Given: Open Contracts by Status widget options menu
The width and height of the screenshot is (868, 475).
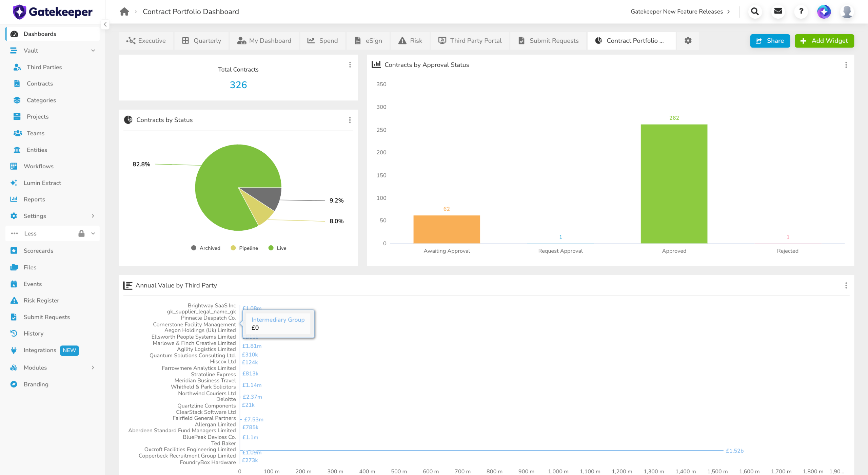Looking at the screenshot, I should pos(350,120).
